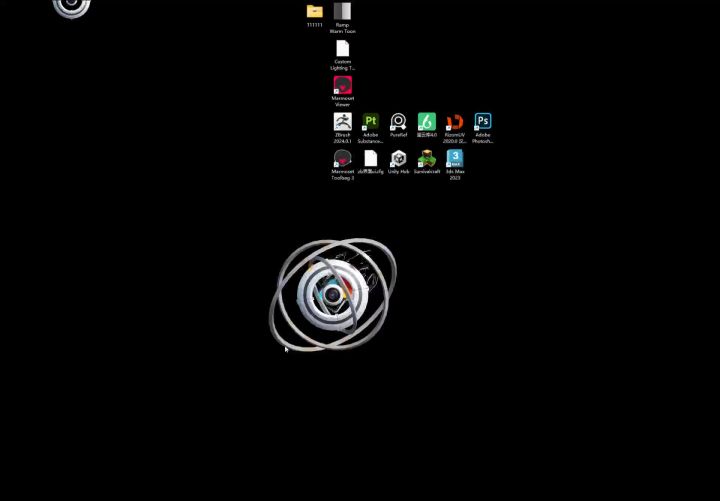Select the PureRef shortcut icon
The image size is (720, 501).
point(399,122)
